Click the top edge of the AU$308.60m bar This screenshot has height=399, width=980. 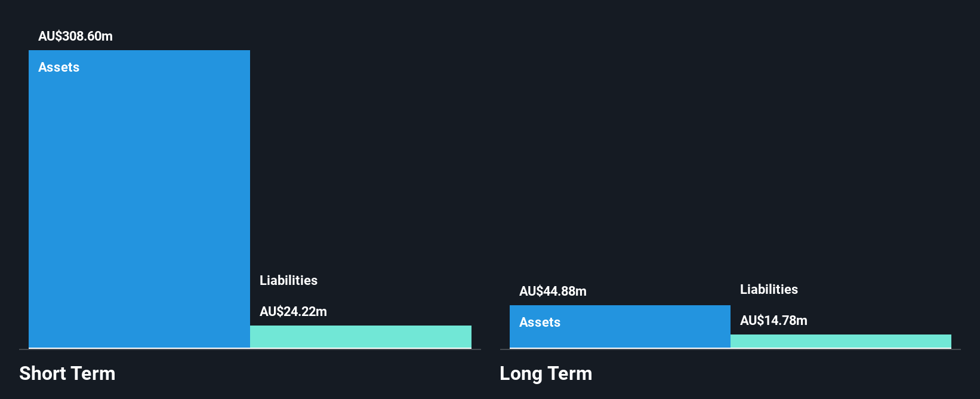click(139, 51)
